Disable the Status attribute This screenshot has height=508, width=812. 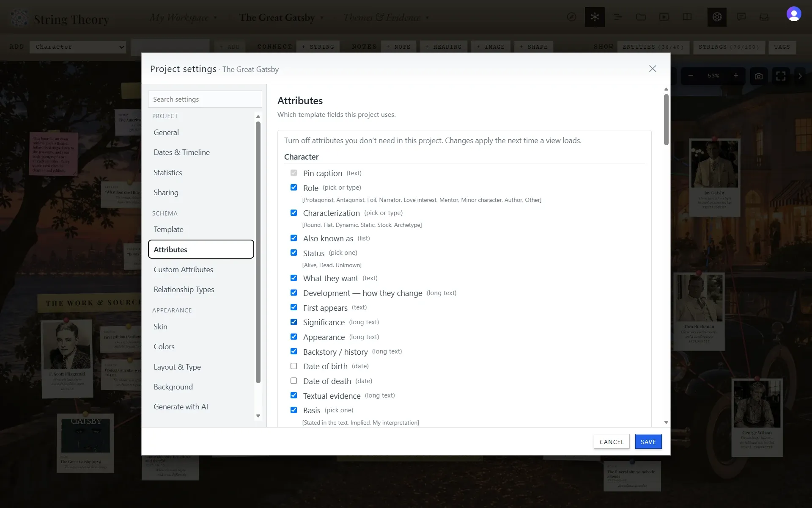[x=294, y=253]
